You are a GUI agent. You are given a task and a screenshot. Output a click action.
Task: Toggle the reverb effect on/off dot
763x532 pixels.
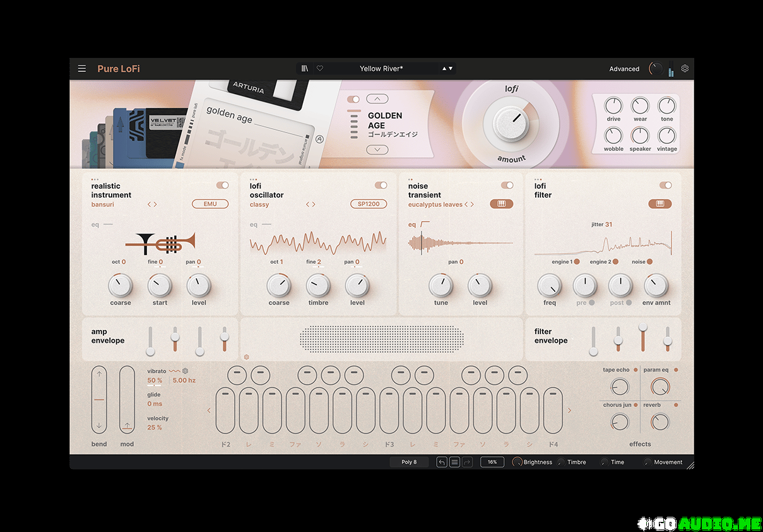pos(676,405)
